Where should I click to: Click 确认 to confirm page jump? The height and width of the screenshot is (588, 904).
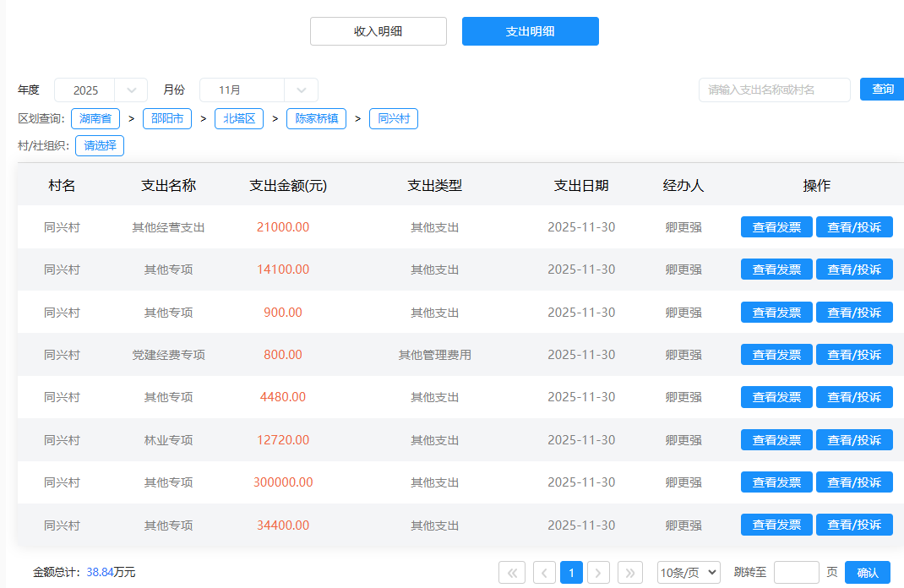[867, 573]
